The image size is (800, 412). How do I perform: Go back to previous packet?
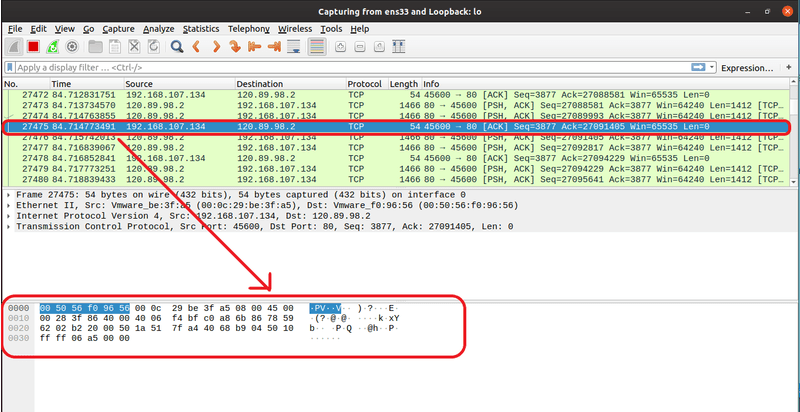coord(196,47)
